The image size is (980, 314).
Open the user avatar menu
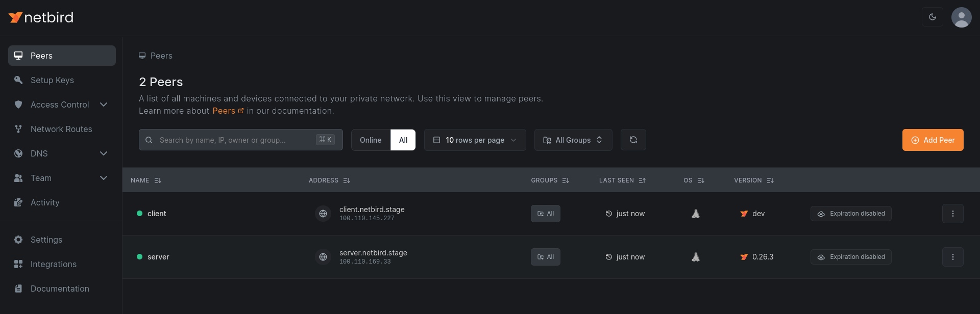(961, 17)
